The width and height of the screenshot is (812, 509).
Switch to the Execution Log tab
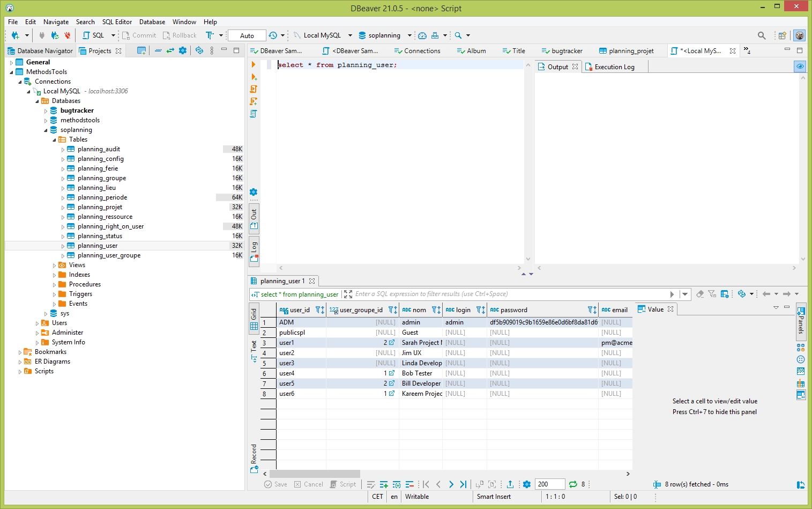coord(614,67)
